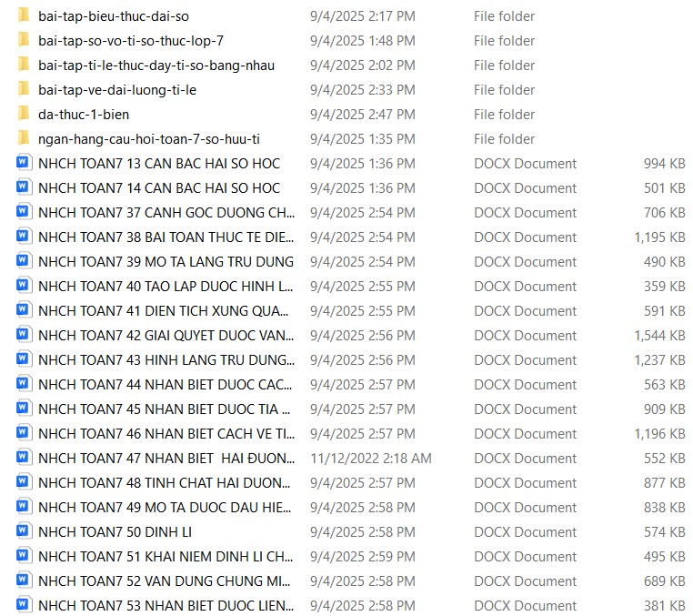Click the bai-tap-bieu-thuc-dai-so folder icon
693x616 pixels.
(x=24, y=16)
